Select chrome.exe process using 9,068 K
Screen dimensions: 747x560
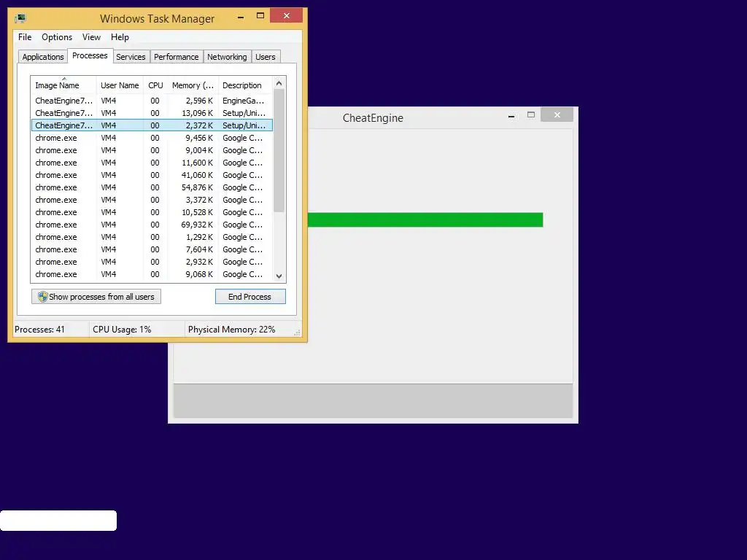(x=152, y=274)
